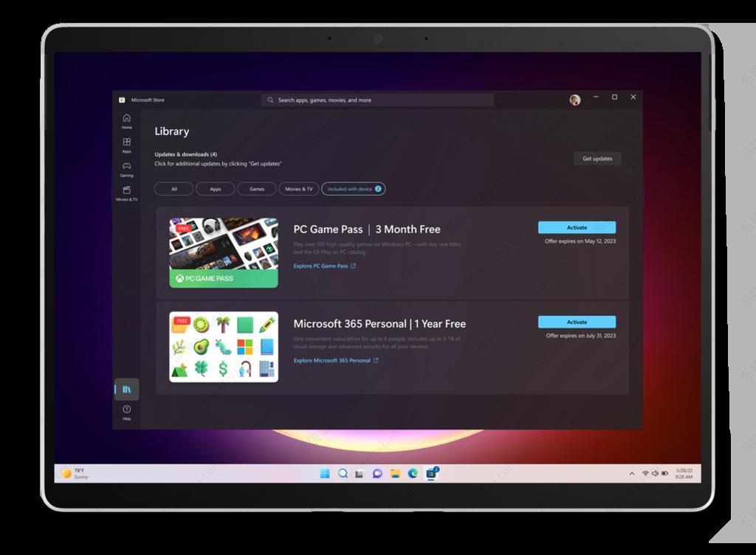Activate the PC Game Pass offer
756x555 pixels.
pyautogui.click(x=577, y=227)
